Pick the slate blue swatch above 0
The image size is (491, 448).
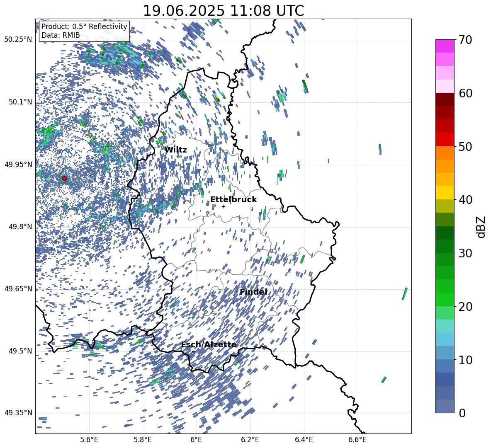click(445, 406)
